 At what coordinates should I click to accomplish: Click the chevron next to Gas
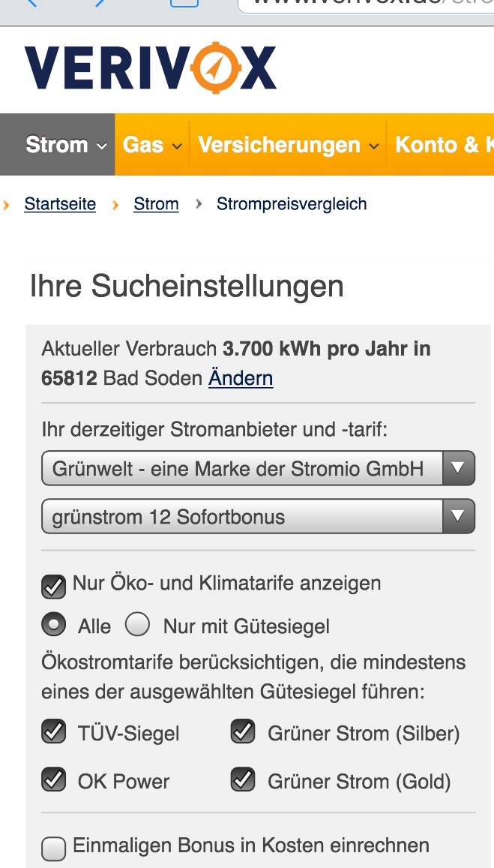tap(177, 146)
